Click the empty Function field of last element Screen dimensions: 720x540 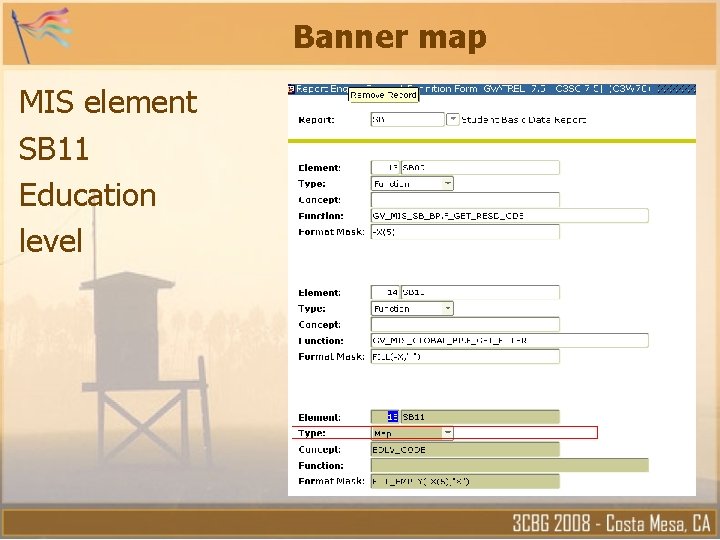coord(509,465)
